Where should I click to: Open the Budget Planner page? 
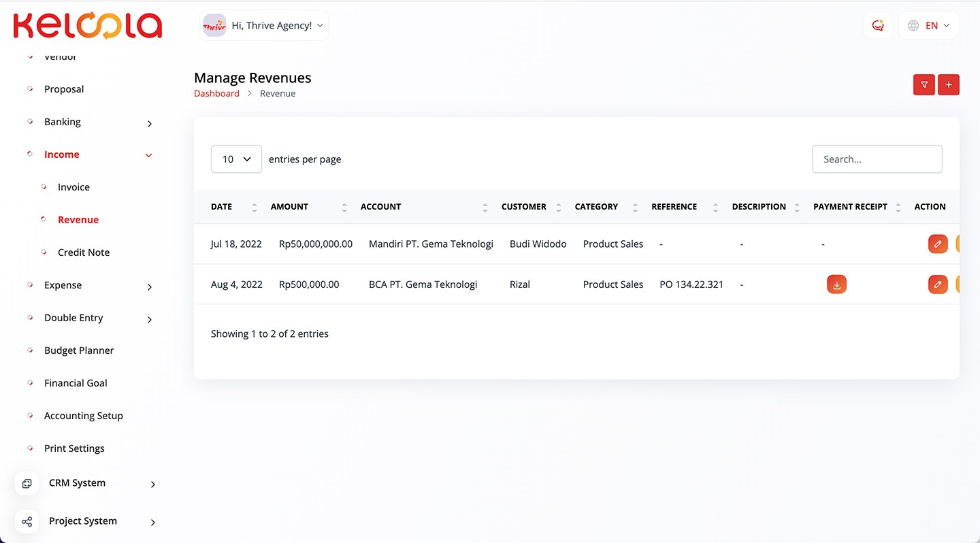tap(79, 350)
